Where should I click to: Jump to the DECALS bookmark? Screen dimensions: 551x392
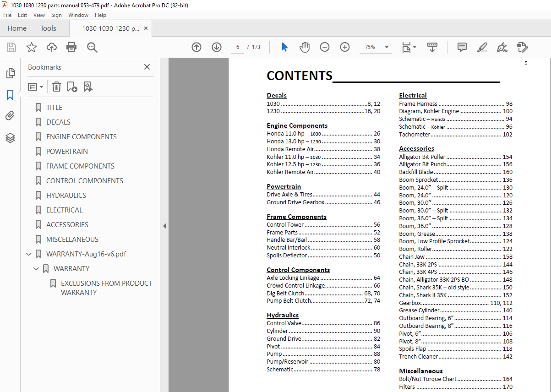(x=58, y=122)
